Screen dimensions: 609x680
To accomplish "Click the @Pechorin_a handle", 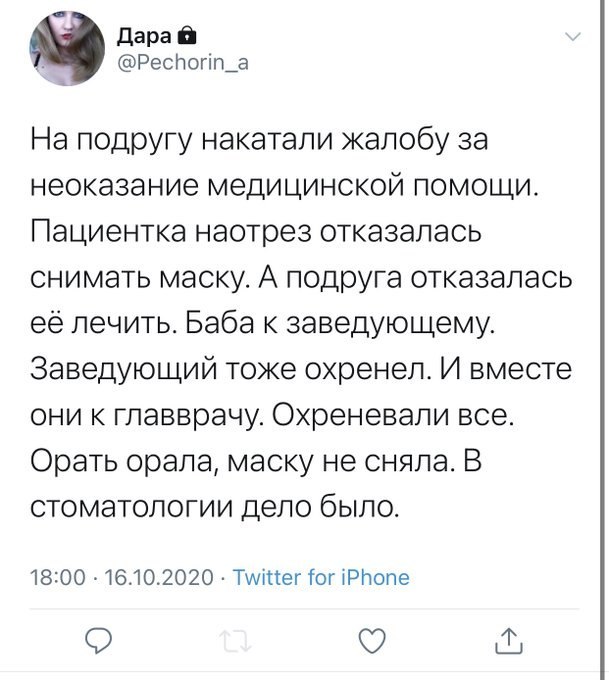I will (x=185, y=64).
